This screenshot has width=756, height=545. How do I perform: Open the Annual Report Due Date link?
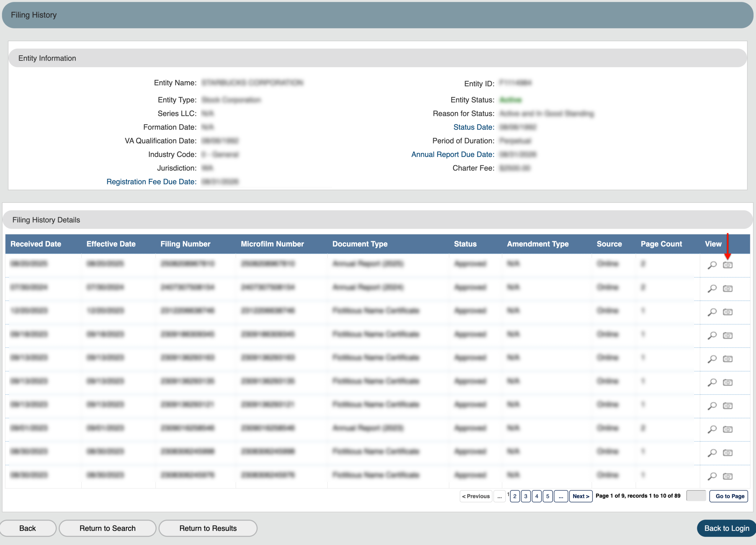[x=452, y=155]
